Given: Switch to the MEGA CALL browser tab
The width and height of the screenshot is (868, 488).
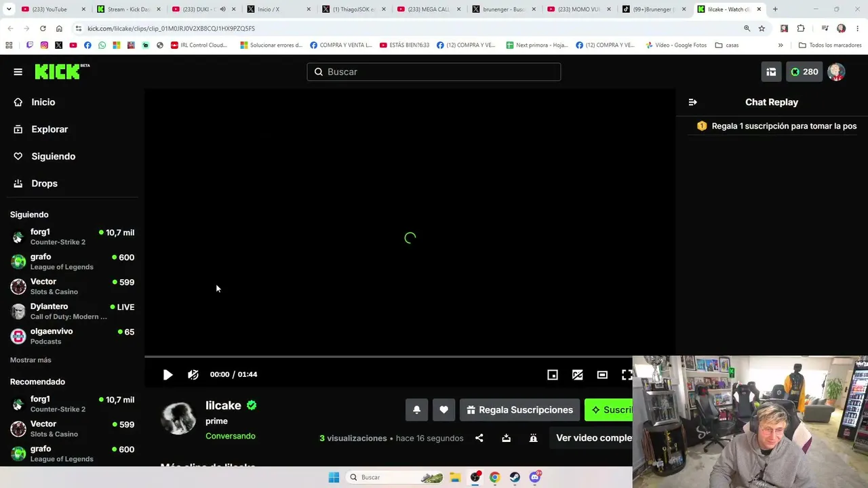Looking at the screenshot, I should (427, 9).
